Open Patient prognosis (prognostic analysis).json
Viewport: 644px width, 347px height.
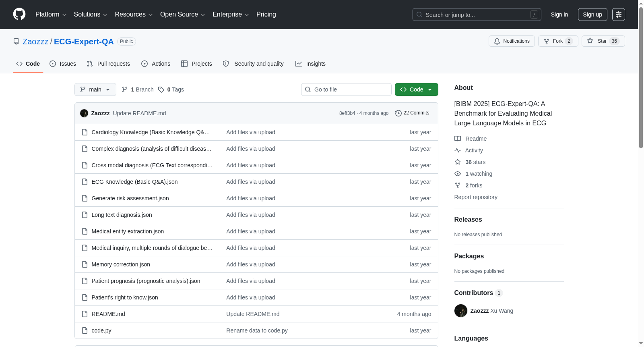(x=146, y=281)
